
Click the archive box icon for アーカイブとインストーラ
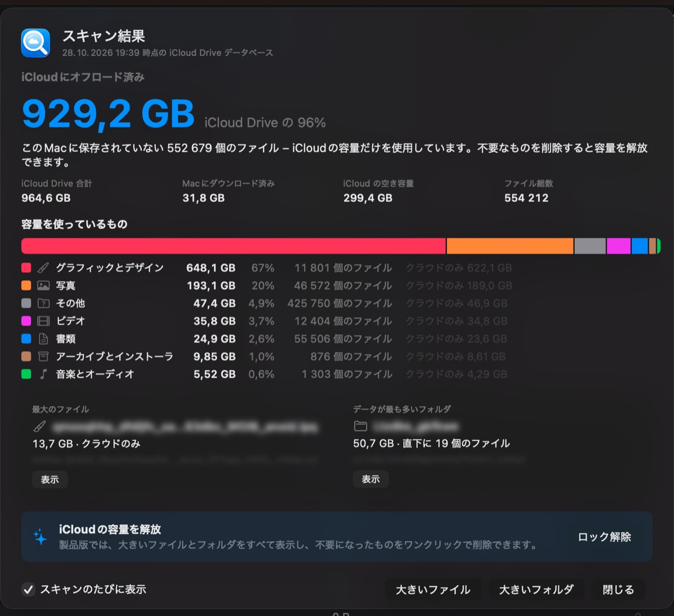pos(43,356)
